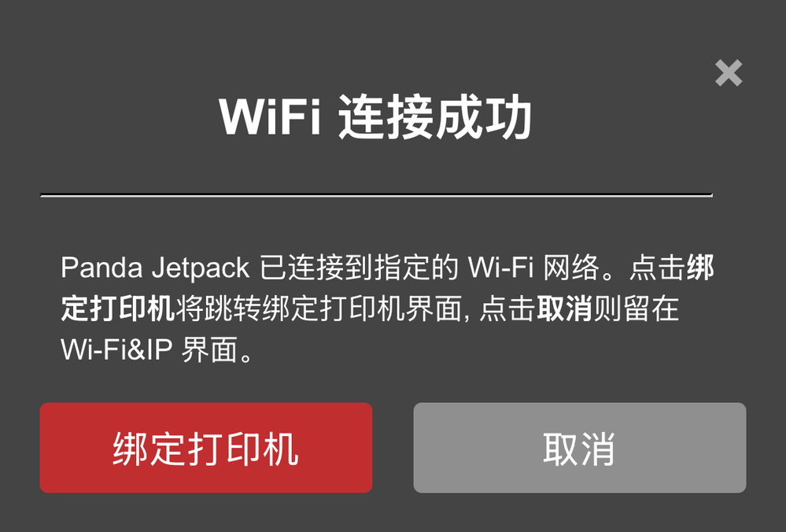Click the bold 定打印机 text in the message
The image size is (786, 532).
pyautogui.click(x=118, y=308)
